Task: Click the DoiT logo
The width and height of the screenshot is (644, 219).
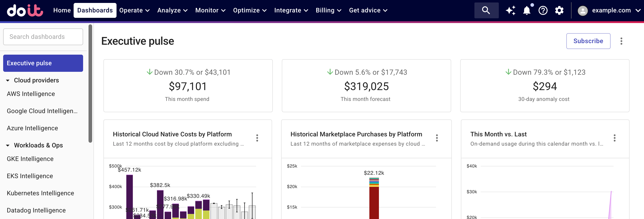Action: 24,10
